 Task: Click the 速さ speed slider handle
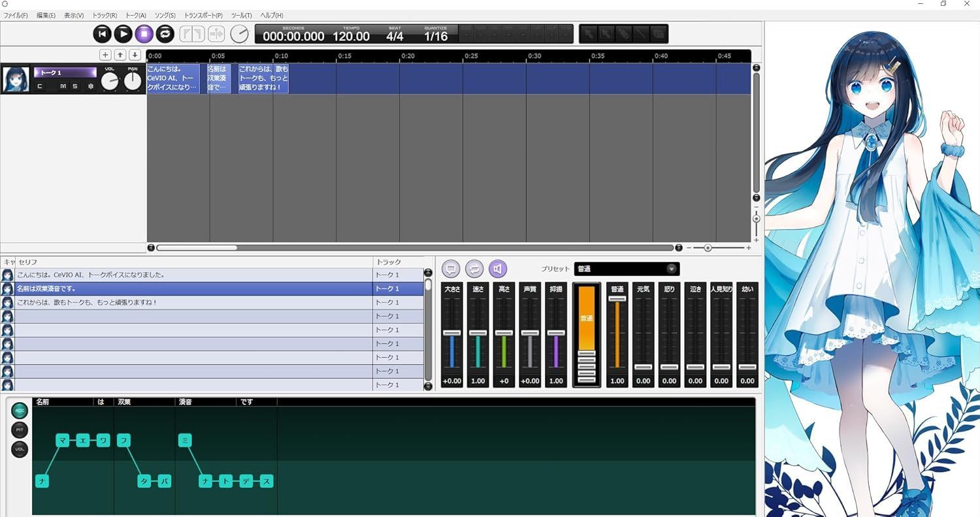click(x=478, y=333)
